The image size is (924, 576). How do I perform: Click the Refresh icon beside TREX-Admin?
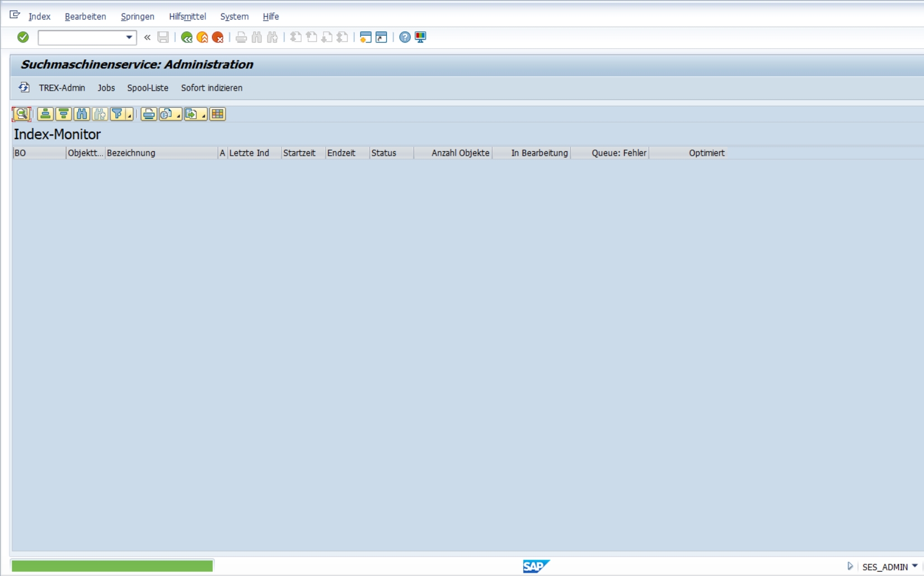(24, 87)
